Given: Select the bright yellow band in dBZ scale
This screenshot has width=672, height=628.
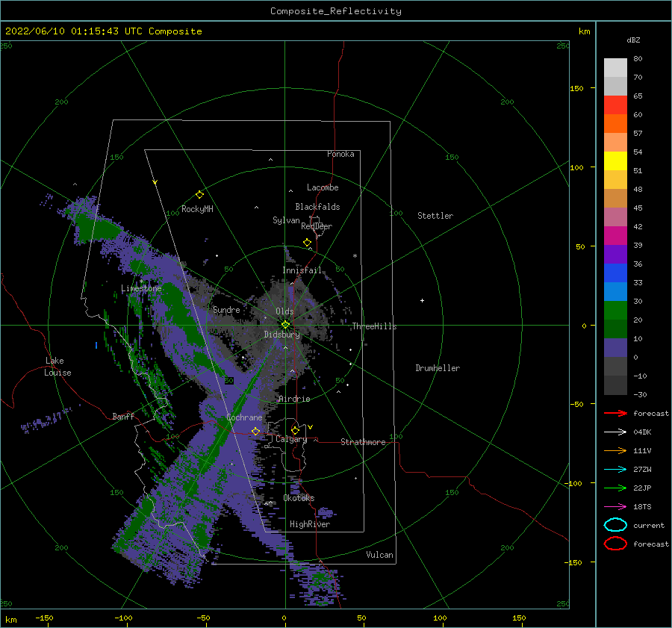Looking at the screenshot, I should 615,161.
